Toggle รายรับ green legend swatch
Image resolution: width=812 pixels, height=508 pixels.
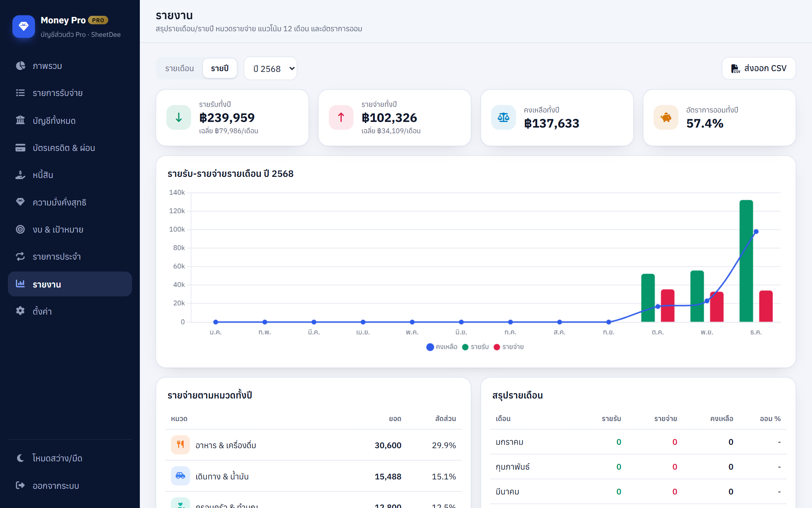tap(465, 347)
